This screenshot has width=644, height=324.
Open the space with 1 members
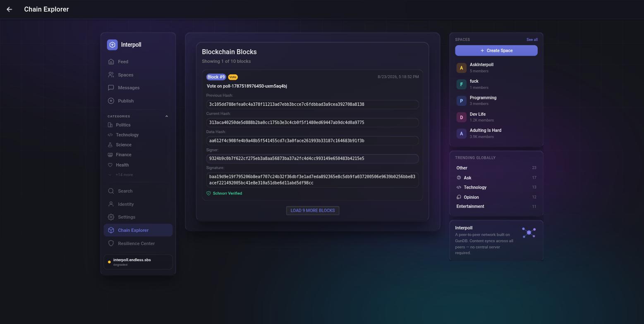coord(496,84)
